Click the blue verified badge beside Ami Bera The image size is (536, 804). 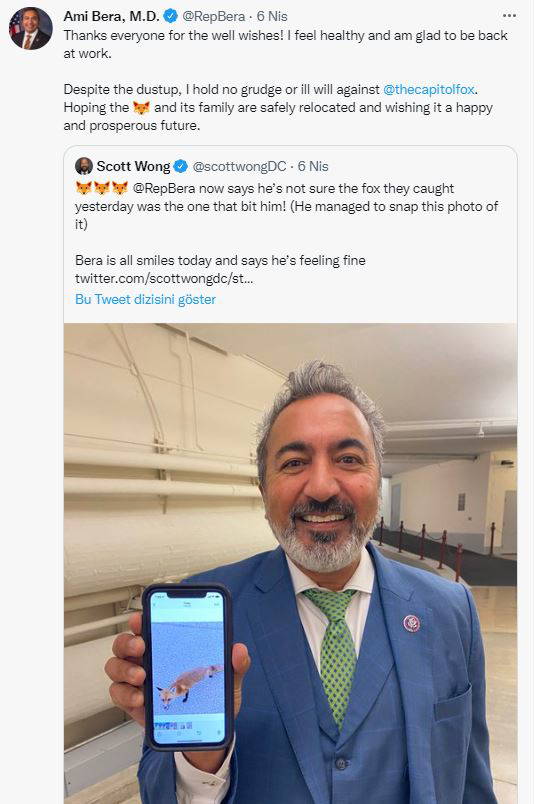170,16
